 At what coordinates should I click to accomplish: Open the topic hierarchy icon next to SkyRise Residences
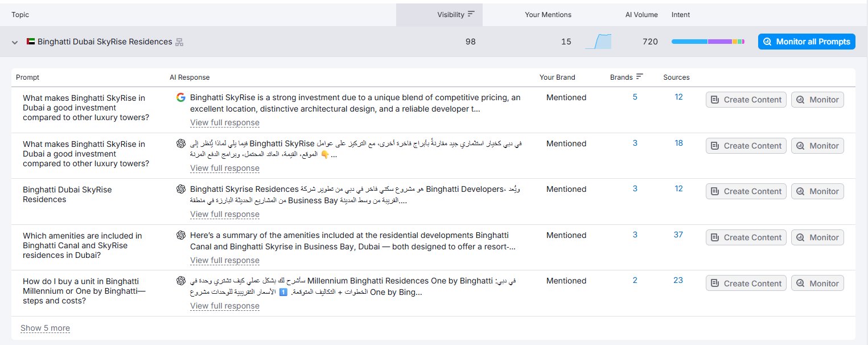(179, 42)
